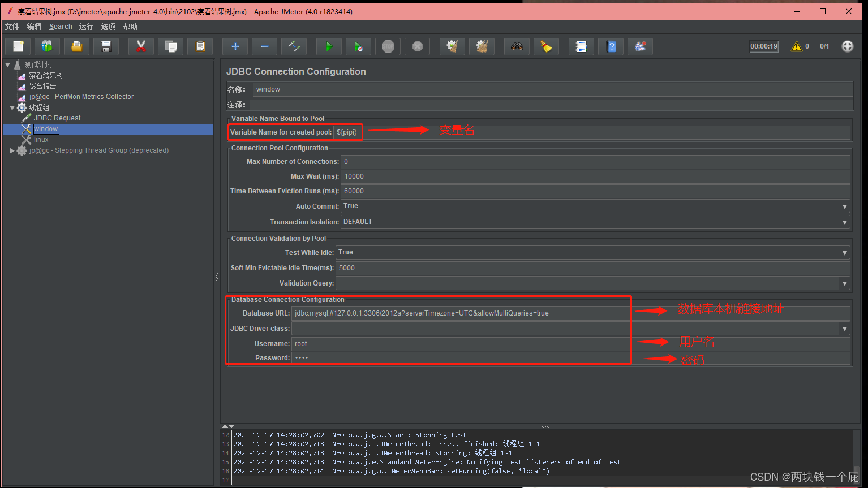Image resolution: width=868 pixels, height=488 pixels.
Task: Click Soft Min Evictable Idle Time field
Action: [x=593, y=268]
